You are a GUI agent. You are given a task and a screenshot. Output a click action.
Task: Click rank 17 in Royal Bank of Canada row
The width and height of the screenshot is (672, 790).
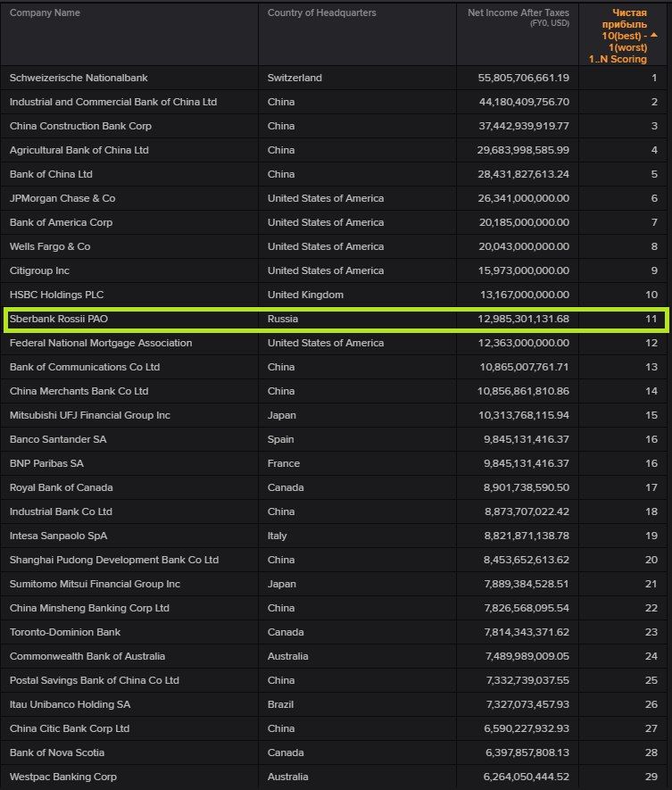[x=651, y=487]
